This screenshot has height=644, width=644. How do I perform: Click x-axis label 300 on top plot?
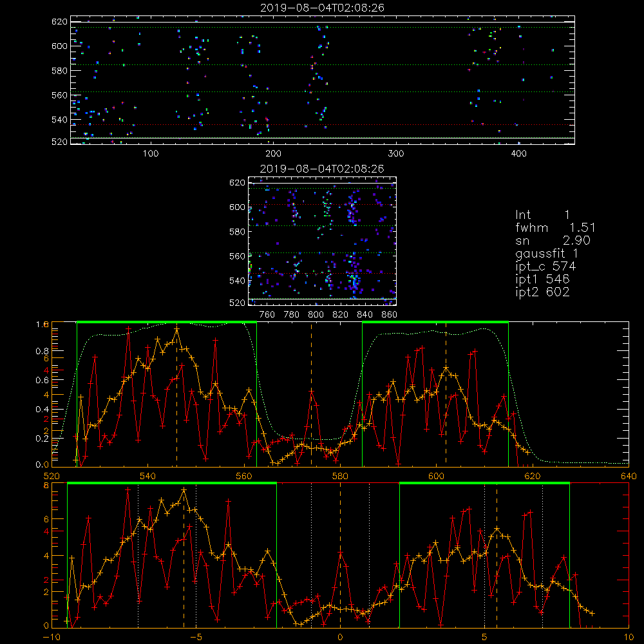tap(396, 154)
